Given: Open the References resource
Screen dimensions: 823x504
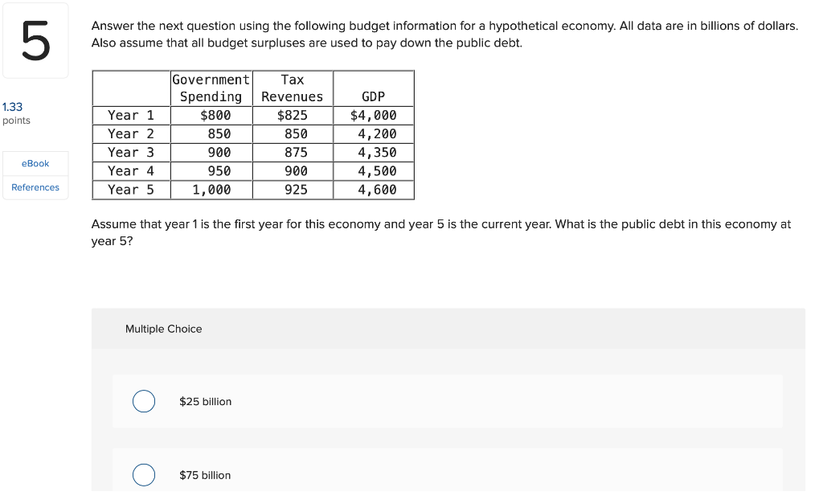Looking at the screenshot, I should click(x=35, y=187).
